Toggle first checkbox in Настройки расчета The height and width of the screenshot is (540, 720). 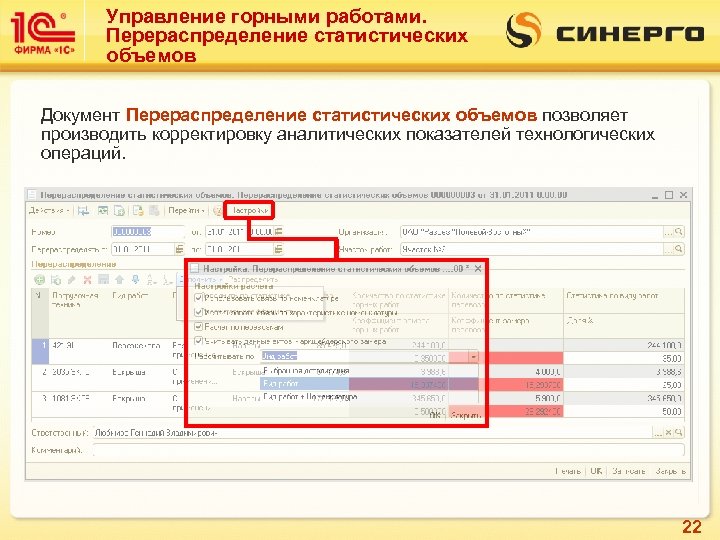(198, 298)
